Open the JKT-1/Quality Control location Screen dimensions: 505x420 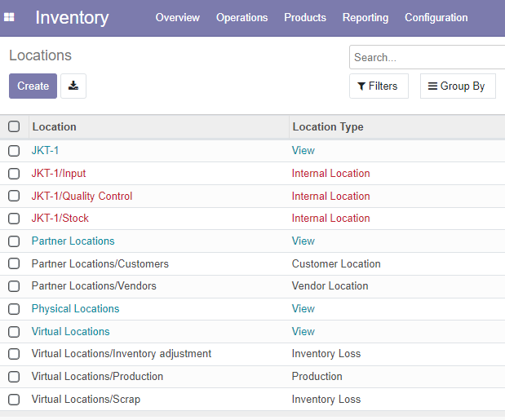(x=82, y=196)
